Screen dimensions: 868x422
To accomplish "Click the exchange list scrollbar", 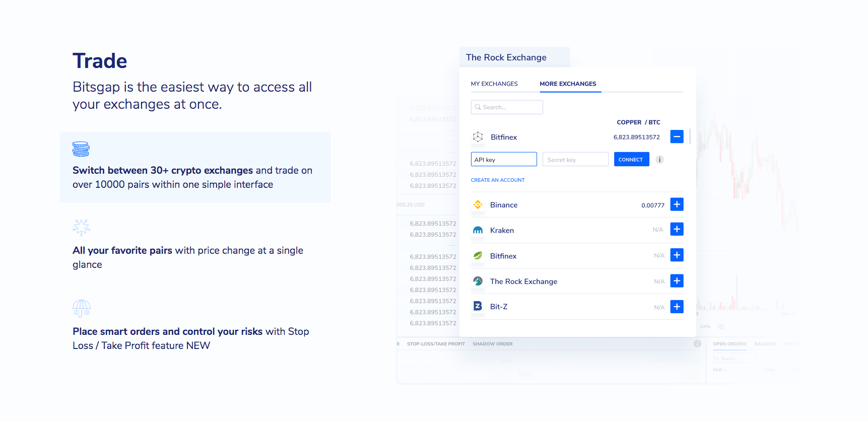I will coord(690,136).
